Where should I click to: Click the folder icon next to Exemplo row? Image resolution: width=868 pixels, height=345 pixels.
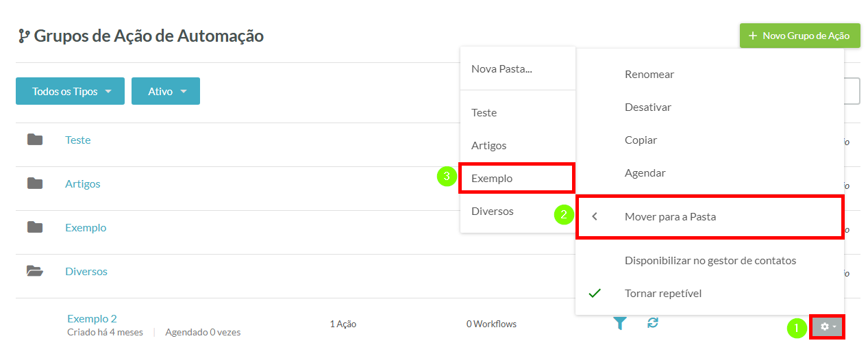(35, 227)
